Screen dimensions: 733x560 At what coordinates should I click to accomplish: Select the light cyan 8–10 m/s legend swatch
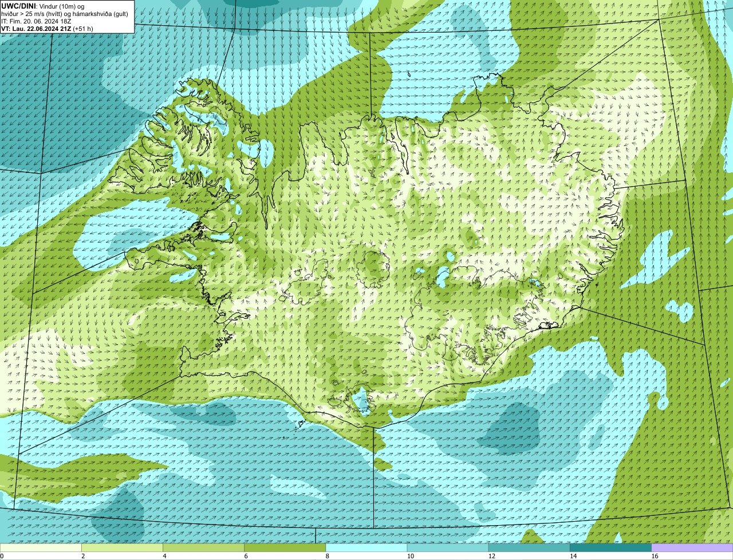point(366,548)
